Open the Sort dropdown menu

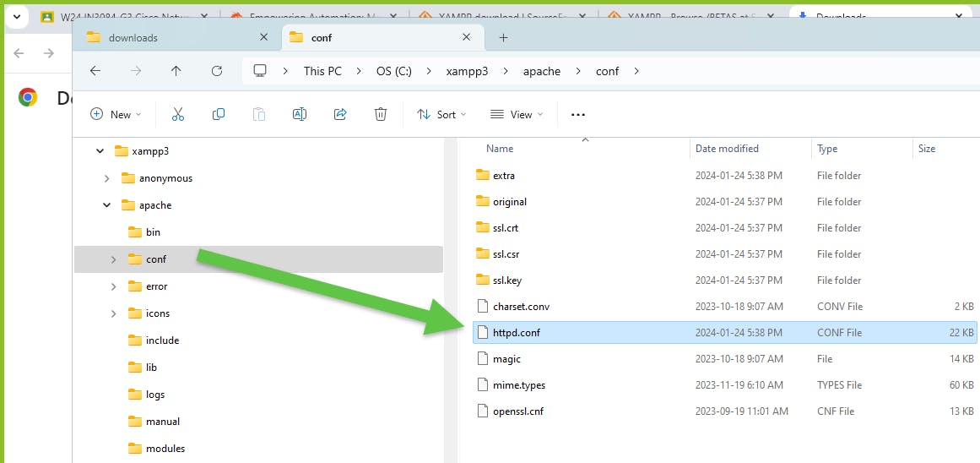[x=441, y=114]
